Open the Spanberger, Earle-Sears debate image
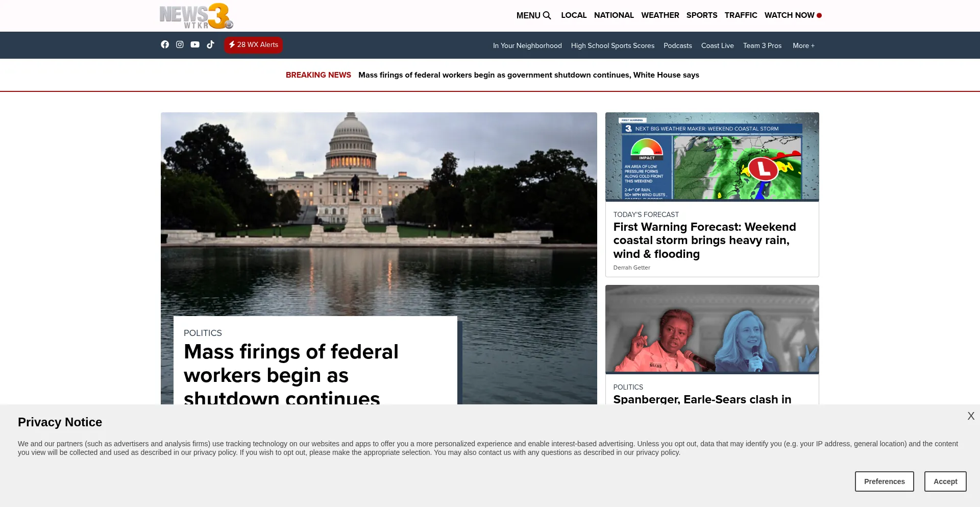 point(712,329)
